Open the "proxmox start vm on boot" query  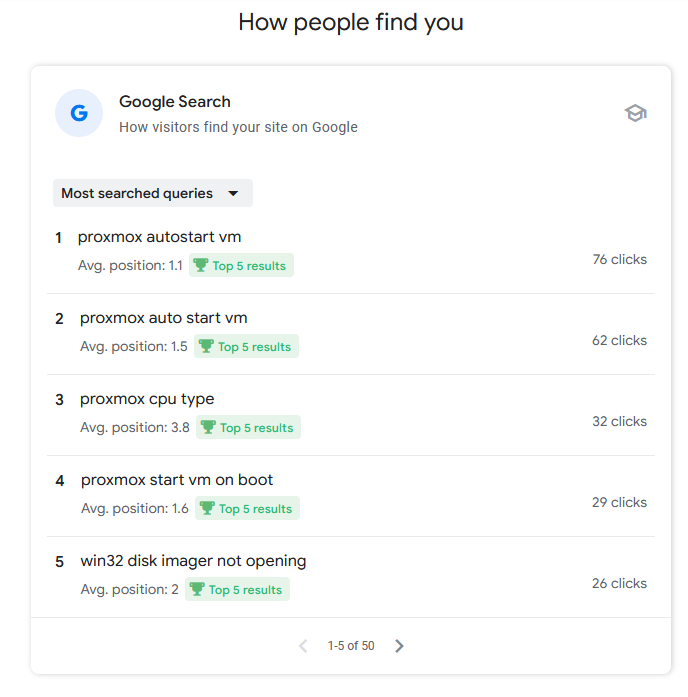click(x=176, y=480)
